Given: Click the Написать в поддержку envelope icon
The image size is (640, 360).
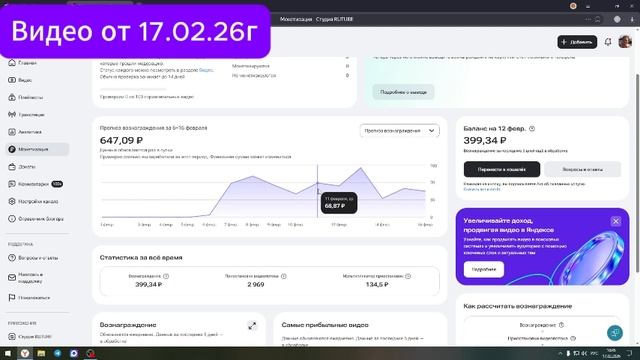Looking at the screenshot, I should (x=12, y=278).
